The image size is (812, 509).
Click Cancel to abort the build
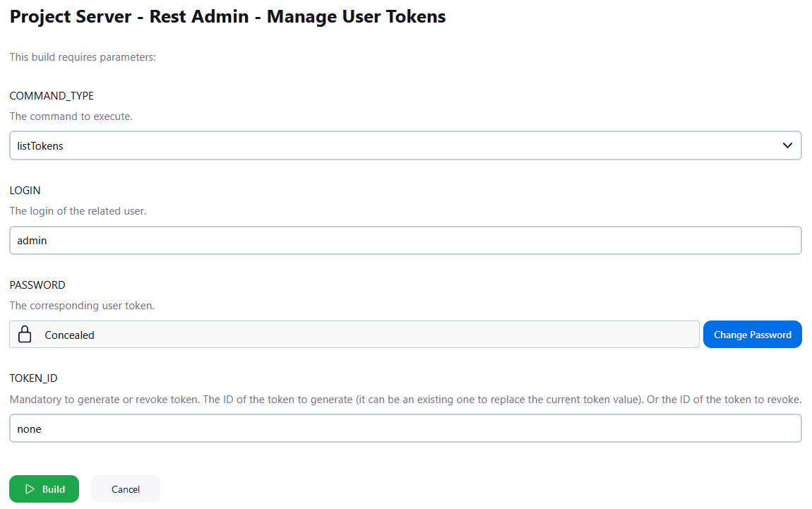(x=125, y=489)
